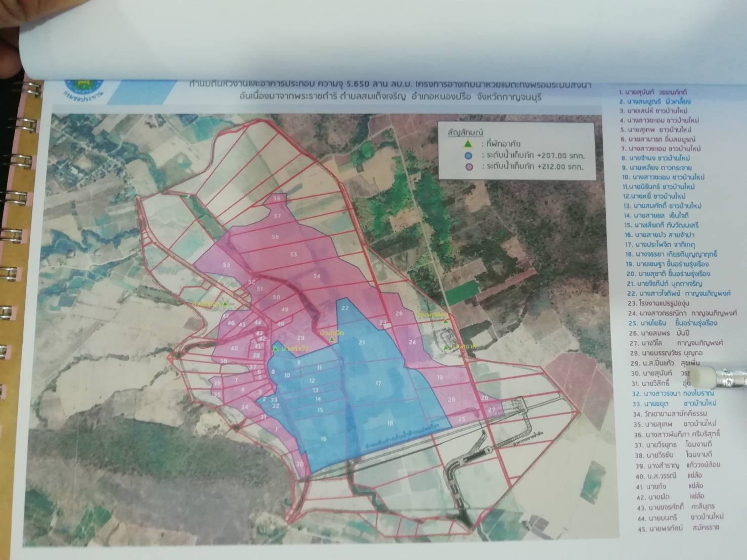
Task: Click the green triangle marker above parcel 9
Action: click(x=276, y=349)
